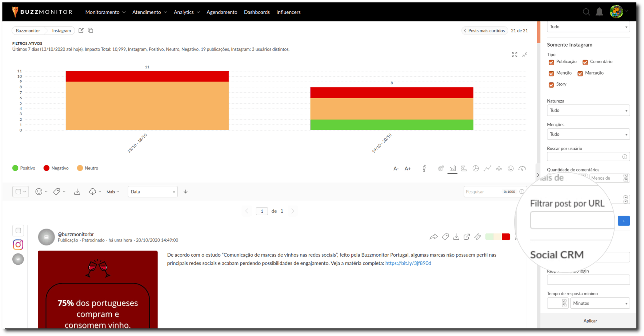
Task: Open the post's ticket icon
Action: (477, 237)
